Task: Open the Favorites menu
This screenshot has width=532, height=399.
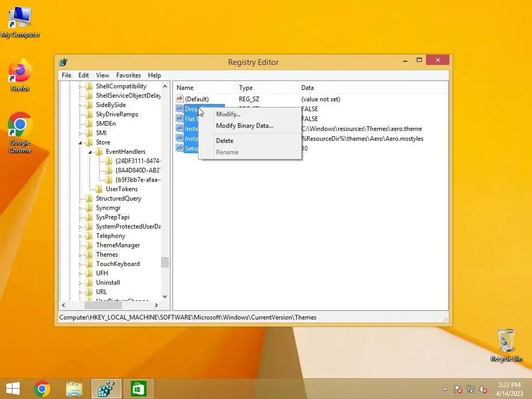Action: click(128, 75)
